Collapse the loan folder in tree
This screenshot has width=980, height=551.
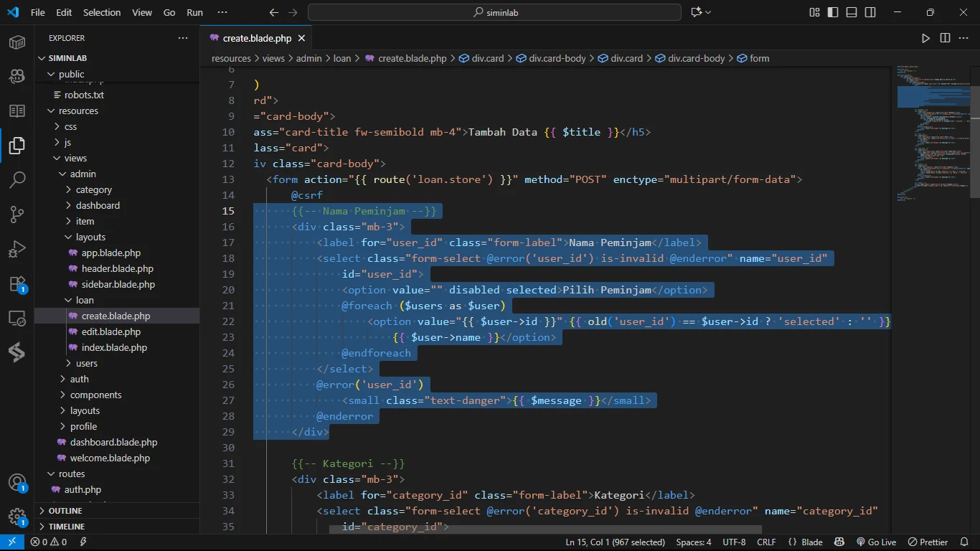click(85, 300)
